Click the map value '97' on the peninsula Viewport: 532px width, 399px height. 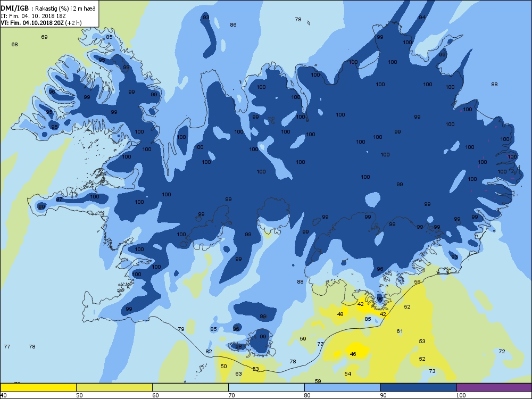pos(60,199)
